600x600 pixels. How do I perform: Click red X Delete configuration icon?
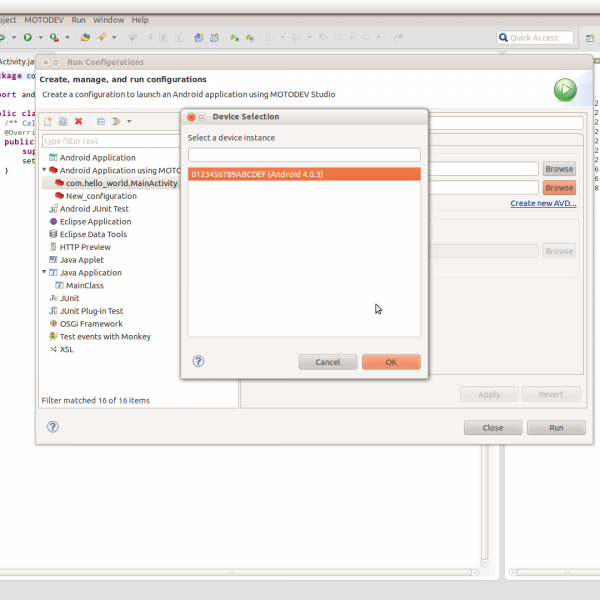coord(78,121)
